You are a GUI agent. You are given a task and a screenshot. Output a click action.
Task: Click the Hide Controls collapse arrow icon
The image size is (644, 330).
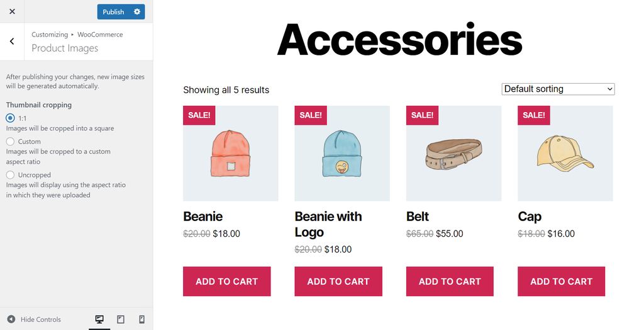pos(11,319)
